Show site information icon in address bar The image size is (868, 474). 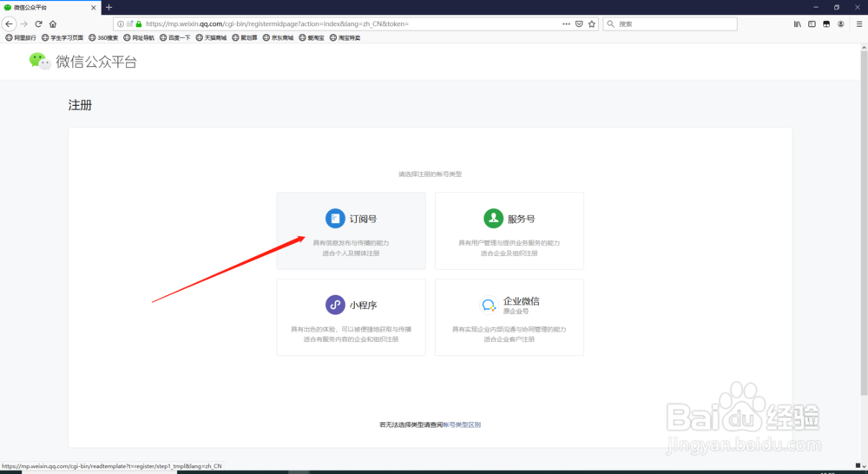tap(121, 23)
